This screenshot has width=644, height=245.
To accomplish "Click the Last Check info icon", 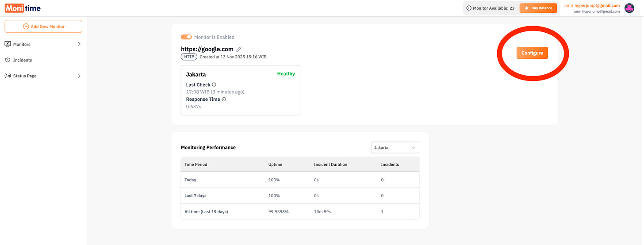I will point(214,84).
